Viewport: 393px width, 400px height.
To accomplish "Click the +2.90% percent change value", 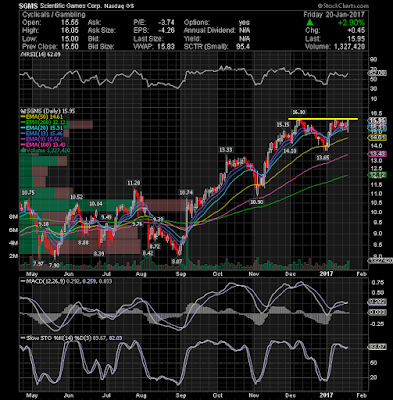I will 351,23.
